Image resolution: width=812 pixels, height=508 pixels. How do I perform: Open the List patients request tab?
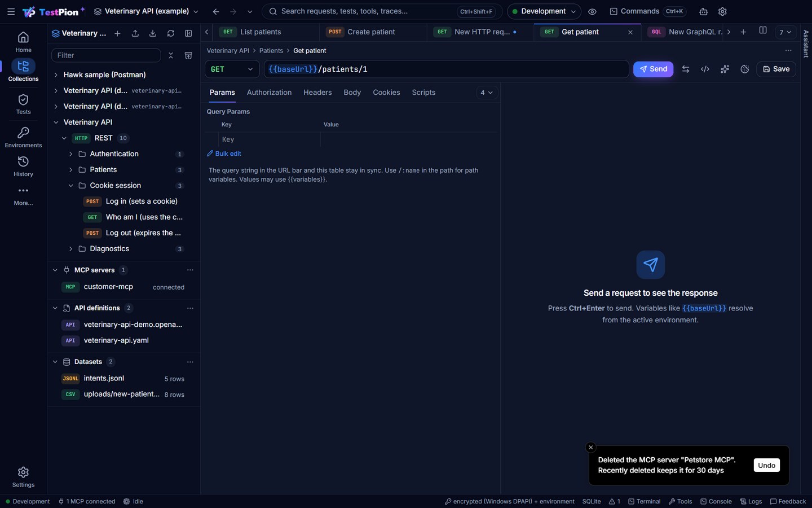(x=266, y=32)
